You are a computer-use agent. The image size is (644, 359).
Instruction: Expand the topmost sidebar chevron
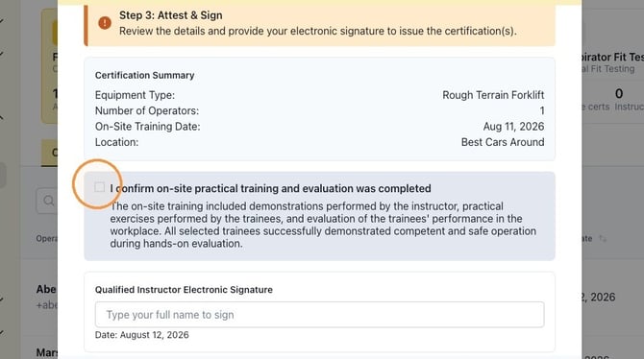coord(2,20)
